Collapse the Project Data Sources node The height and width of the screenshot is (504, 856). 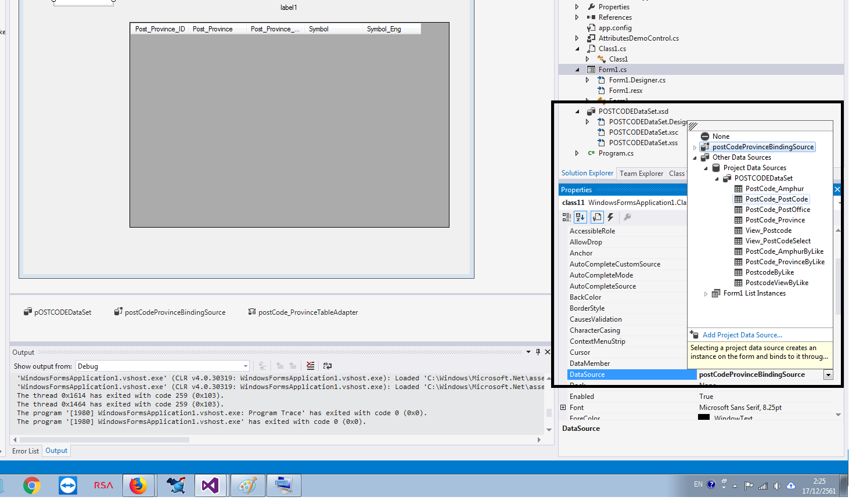coord(706,168)
